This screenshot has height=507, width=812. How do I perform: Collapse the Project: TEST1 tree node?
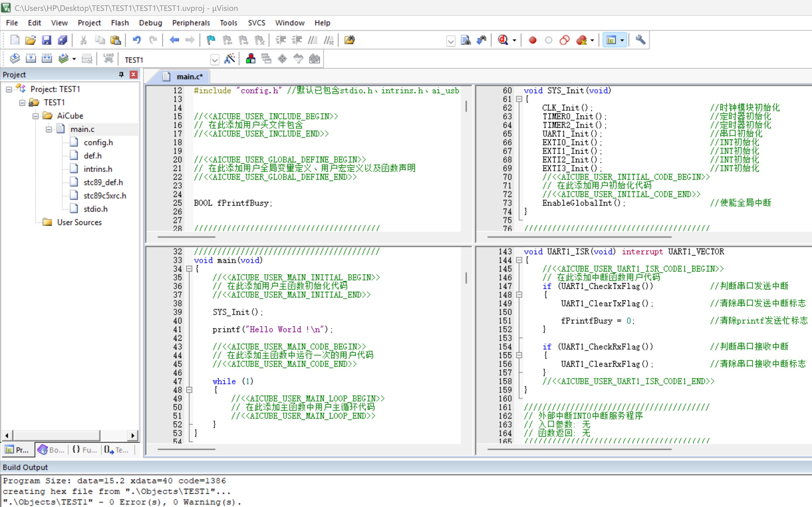9,89
